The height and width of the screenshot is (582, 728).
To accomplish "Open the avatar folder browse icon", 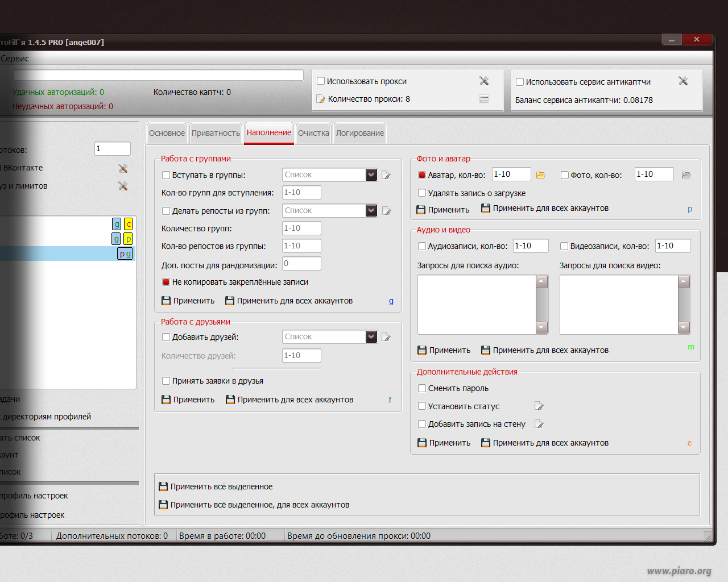I will (541, 175).
